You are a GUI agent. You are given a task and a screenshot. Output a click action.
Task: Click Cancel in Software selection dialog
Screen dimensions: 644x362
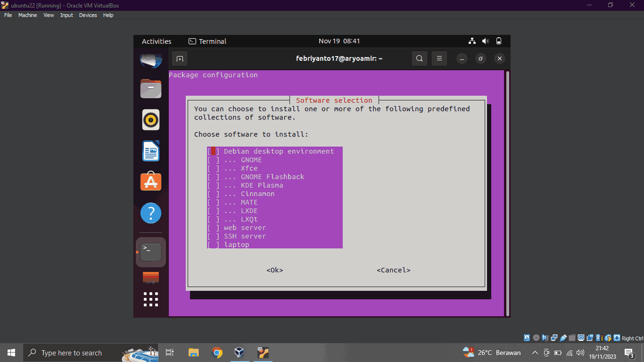394,270
